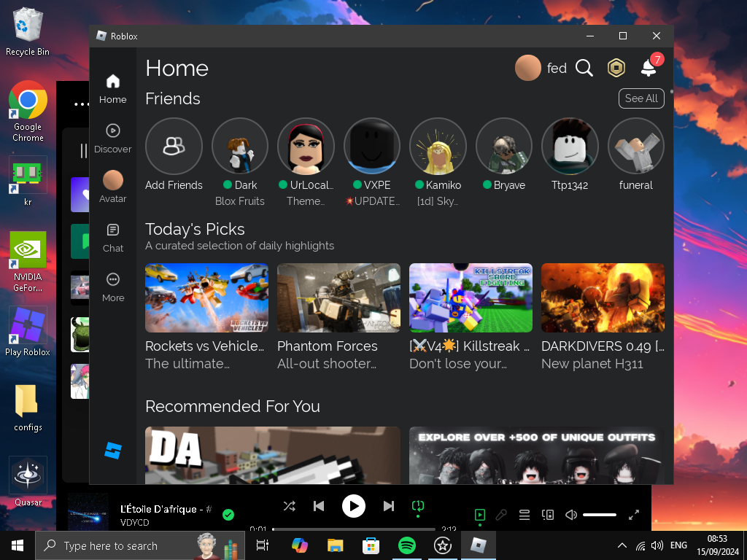747x560 pixels.
Task: Open Chat in the Roblox sidebar
Action: click(113, 238)
